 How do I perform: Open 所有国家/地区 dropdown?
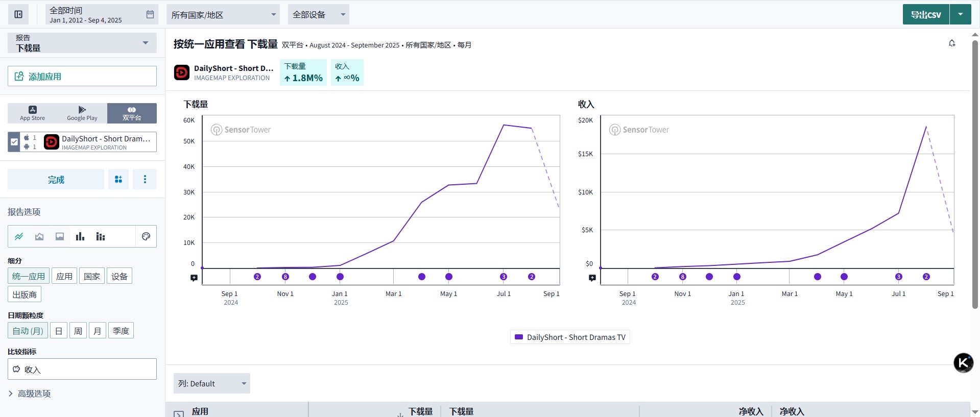click(223, 14)
